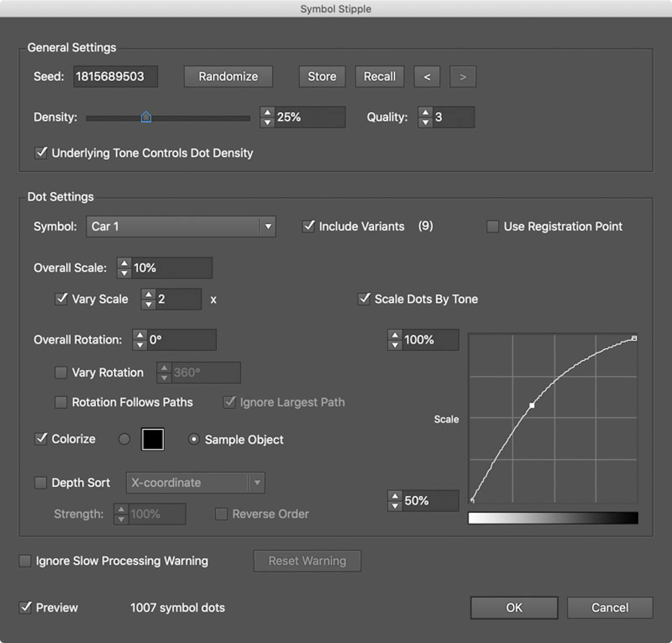Enable Use Registration Point
Viewport: 672px width, 643px height.
coord(492,226)
